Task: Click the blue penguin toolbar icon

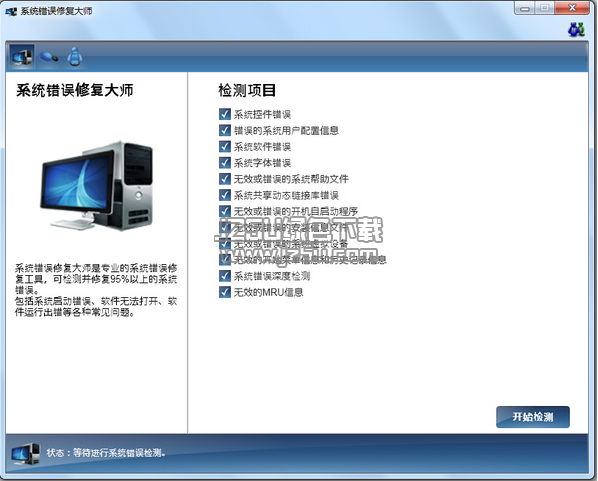Action: tap(75, 57)
